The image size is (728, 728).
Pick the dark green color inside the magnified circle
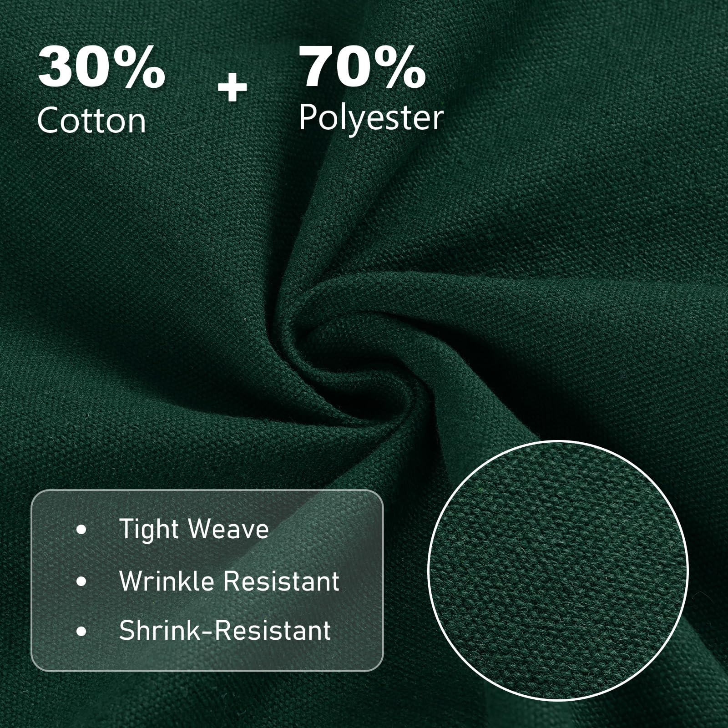point(558,570)
